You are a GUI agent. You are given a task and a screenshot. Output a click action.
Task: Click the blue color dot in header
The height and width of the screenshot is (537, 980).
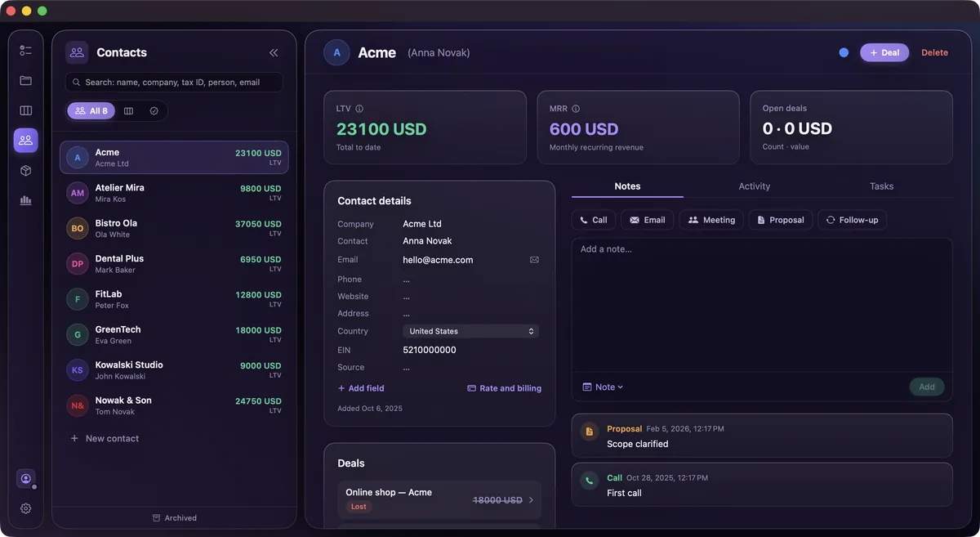coord(844,52)
